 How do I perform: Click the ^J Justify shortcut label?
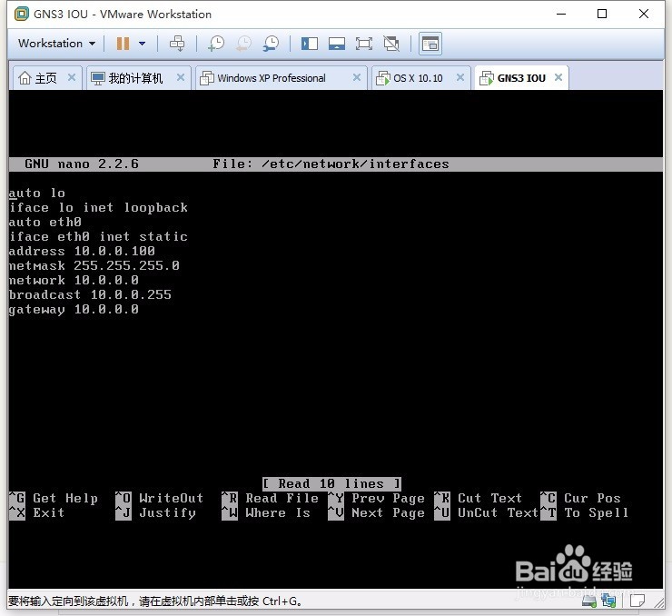coord(155,512)
